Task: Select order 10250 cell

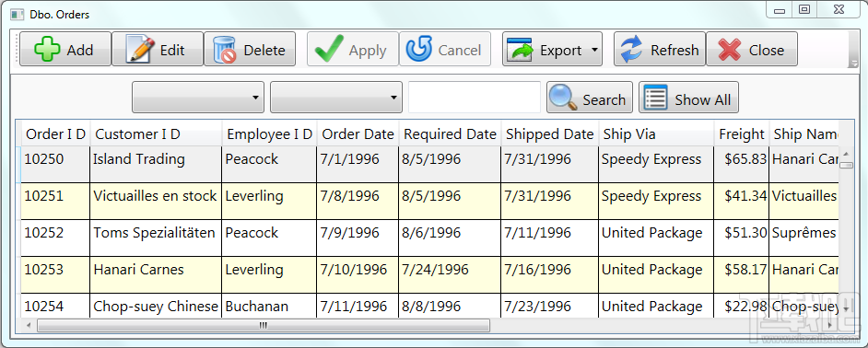Action: (x=55, y=164)
